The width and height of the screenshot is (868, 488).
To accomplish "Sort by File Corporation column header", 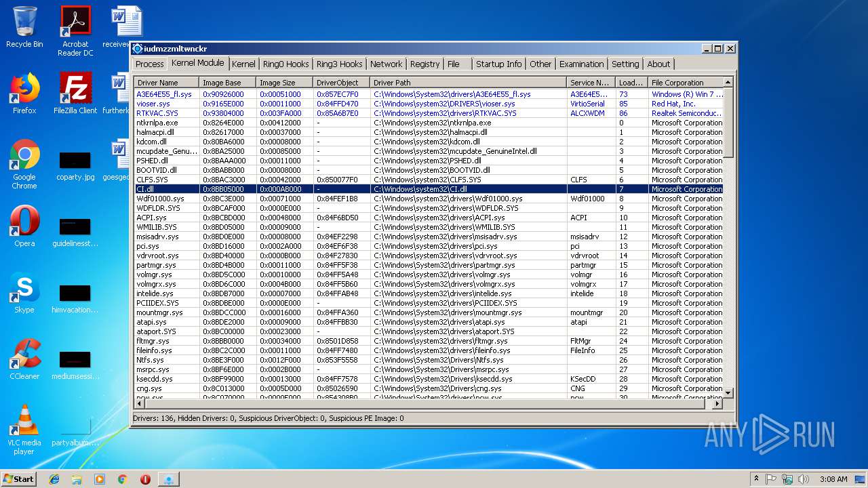I will 686,83.
